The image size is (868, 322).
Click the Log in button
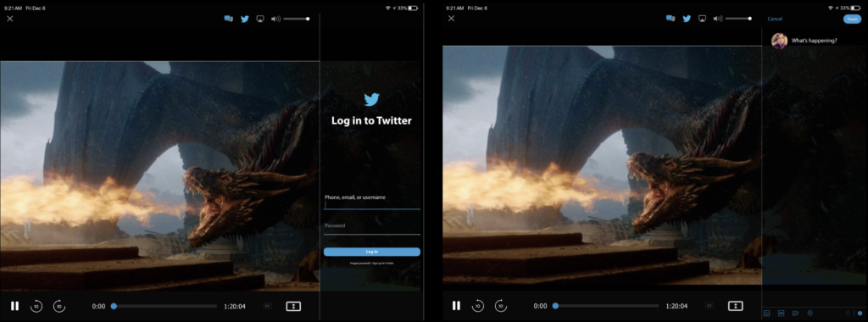371,252
